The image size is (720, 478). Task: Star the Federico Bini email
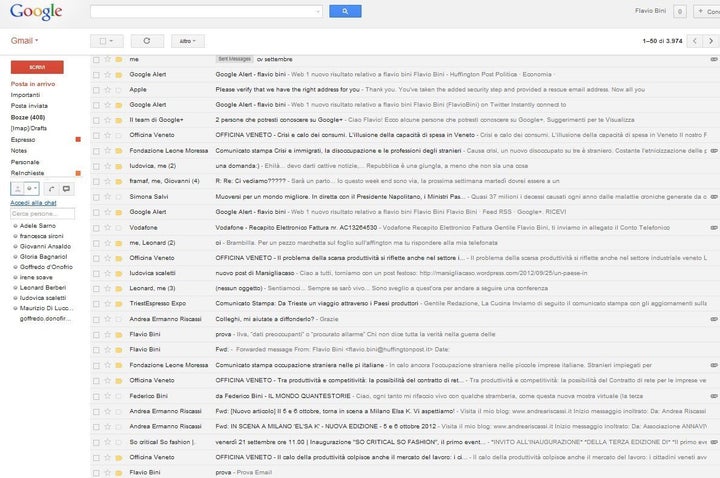(107, 396)
